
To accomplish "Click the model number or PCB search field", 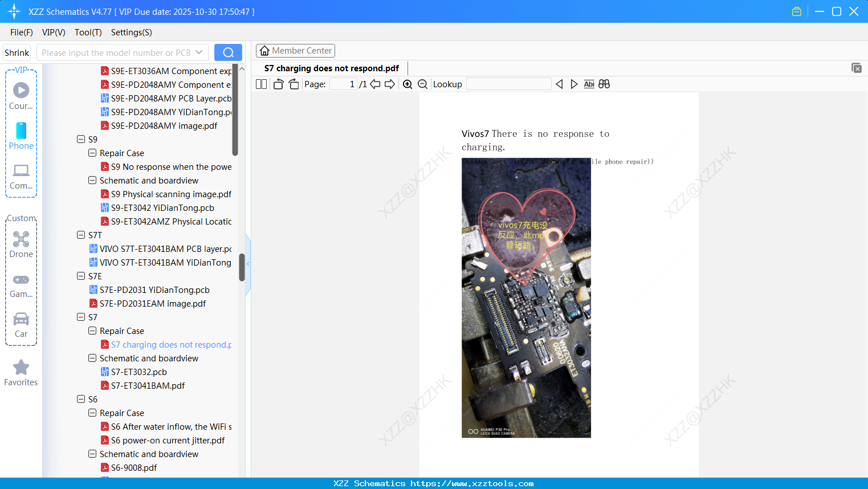I will click(x=116, y=52).
